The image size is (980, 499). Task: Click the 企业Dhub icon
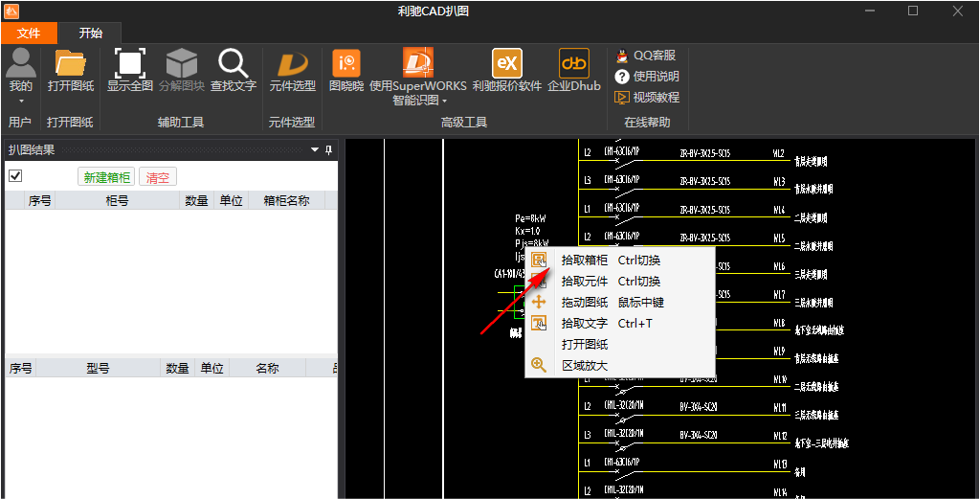click(x=573, y=65)
